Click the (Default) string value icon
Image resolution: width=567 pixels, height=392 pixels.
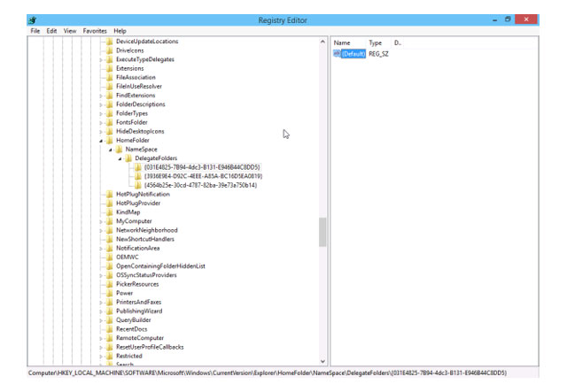pyautogui.click(x=337, y=54)
